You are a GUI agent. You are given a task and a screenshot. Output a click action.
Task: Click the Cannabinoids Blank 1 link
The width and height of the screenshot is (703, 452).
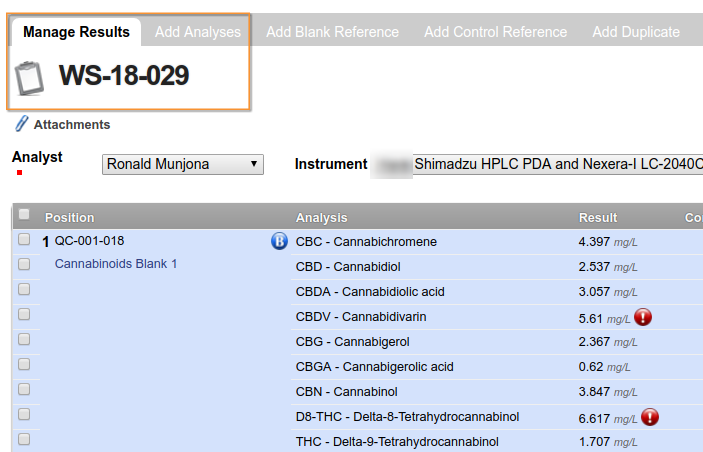(x=115, y=264)
